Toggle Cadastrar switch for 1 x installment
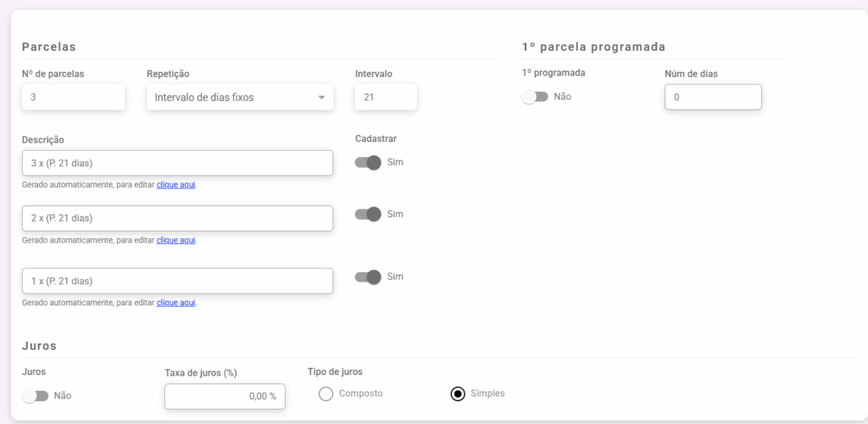Screen dimensions: 868x424 (x=368, y=276)
